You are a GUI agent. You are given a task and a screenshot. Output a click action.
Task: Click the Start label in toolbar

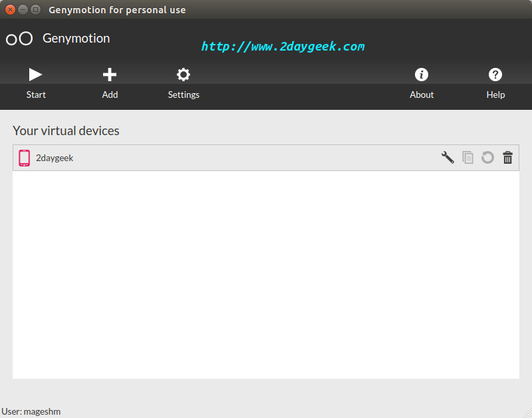point(36,95)
